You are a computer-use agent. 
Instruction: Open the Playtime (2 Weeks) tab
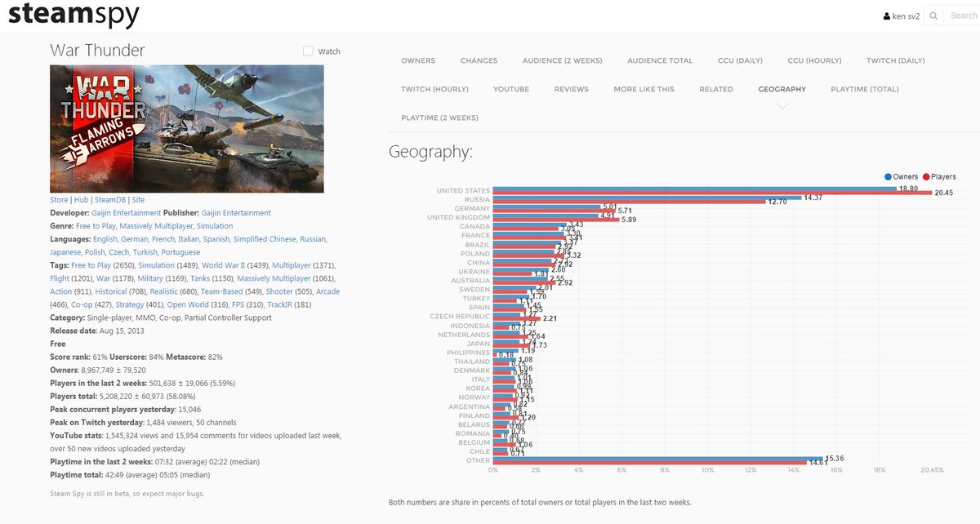click(439, 118)
